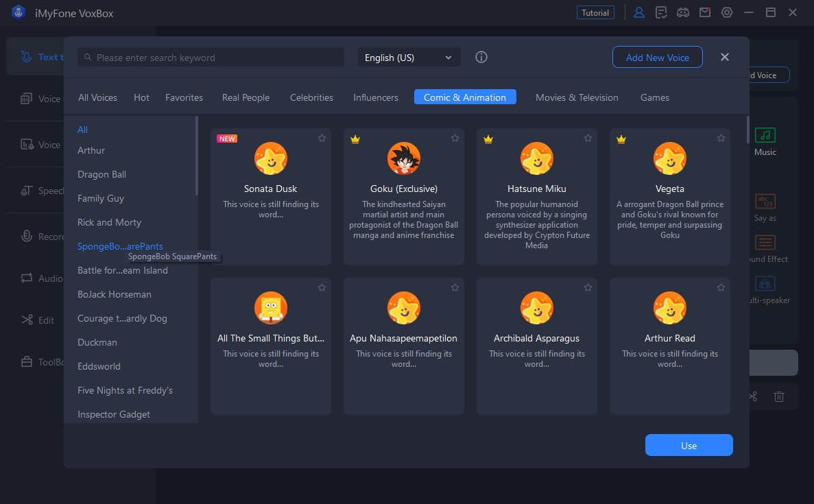
Task: Select the Comic & Animation tab
Action: [x=465, y=97]
